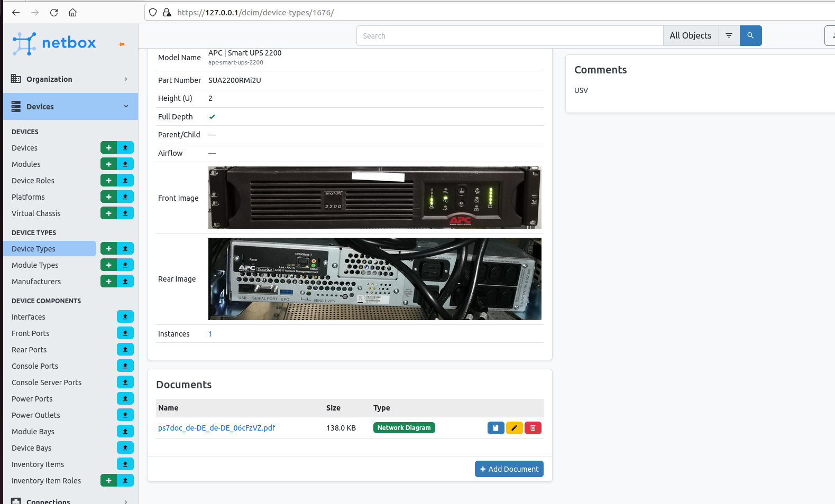The width and height of the screenshot is (835, 504).
Task: Open the All Objects search scope dropdown
Action: [x=690, y=35]
